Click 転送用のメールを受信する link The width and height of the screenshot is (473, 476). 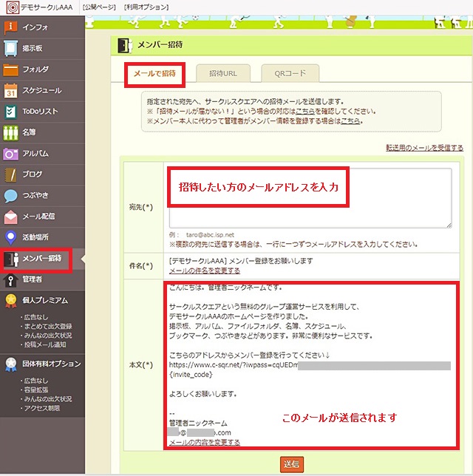pos(424,148)
